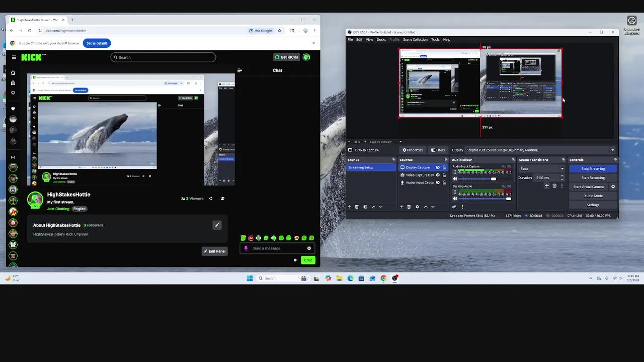The width and height of the screenshot is (644, 362).
Task: Share the HighStakesHottie stream
Action: (x=210, y=199)
